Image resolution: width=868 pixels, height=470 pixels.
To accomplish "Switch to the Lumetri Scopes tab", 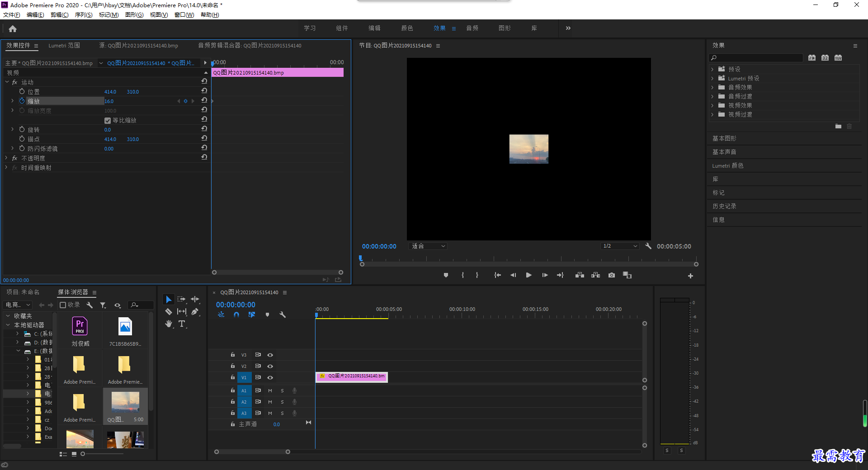I will pyautogui.click(x=64, y=45).
